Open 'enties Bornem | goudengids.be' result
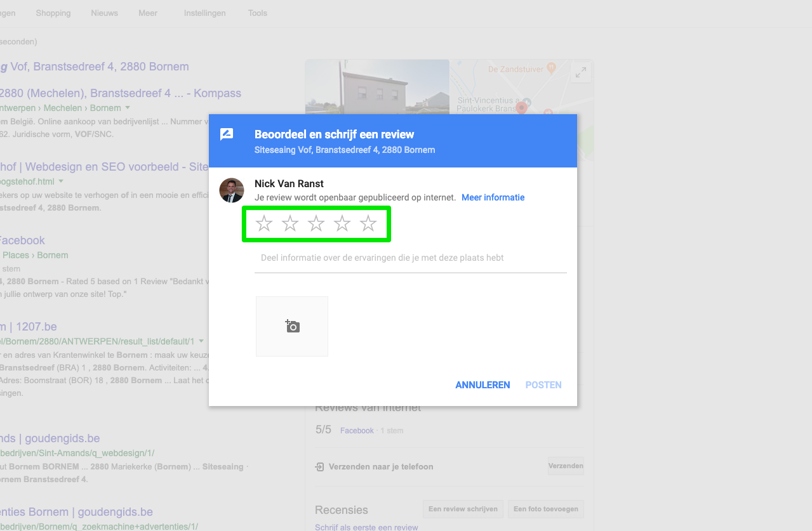The height and width of the screenshot is (531, 812). point(76,512)
